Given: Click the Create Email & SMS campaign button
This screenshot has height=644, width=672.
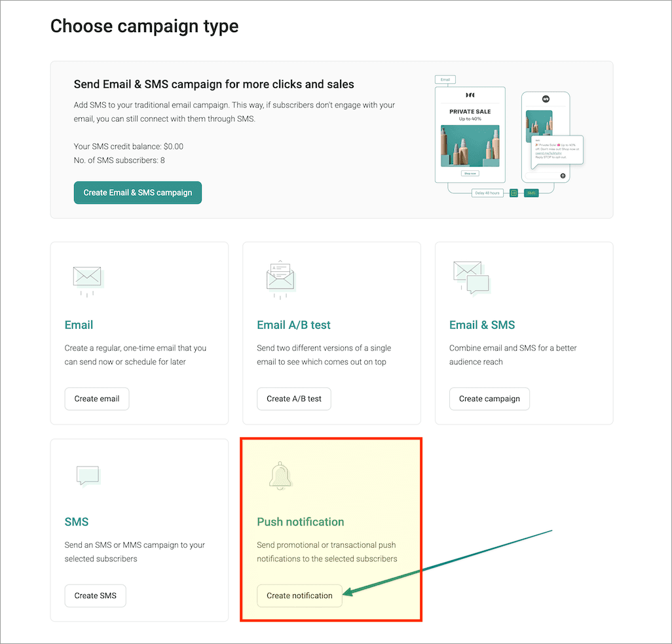Looking at the screenshot, I should 138,193.
